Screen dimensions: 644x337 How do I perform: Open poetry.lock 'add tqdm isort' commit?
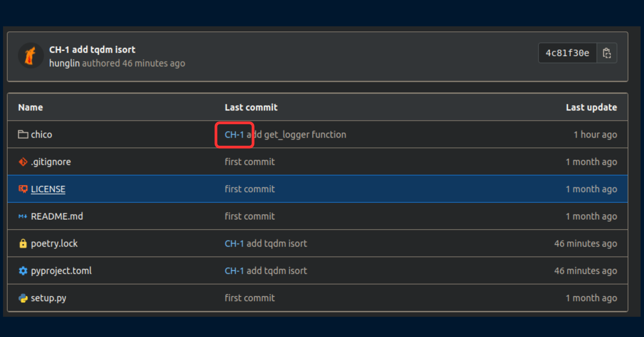pyautogui.click(x=277, y=244)
